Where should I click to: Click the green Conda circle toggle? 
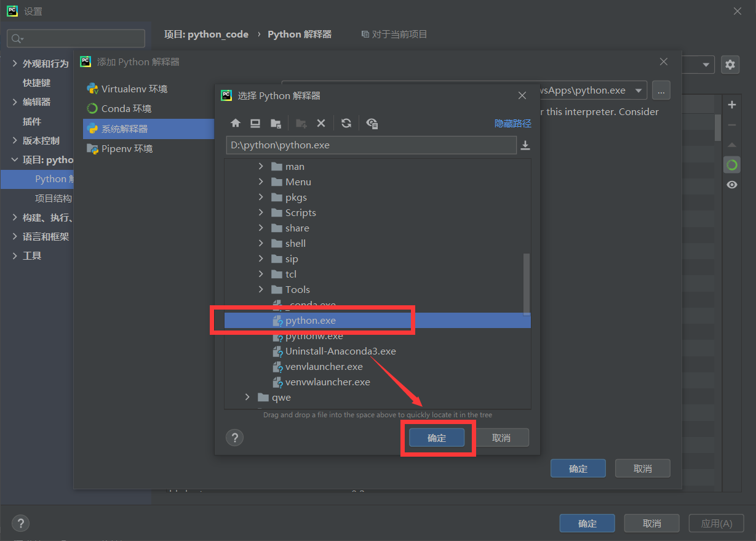pos(732,165)
